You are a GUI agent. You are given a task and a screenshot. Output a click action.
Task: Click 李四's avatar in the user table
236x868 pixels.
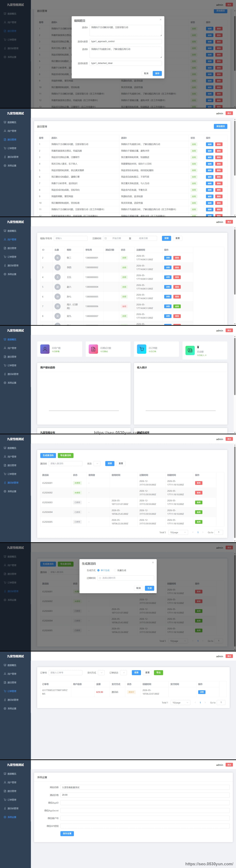click(58, 268)
